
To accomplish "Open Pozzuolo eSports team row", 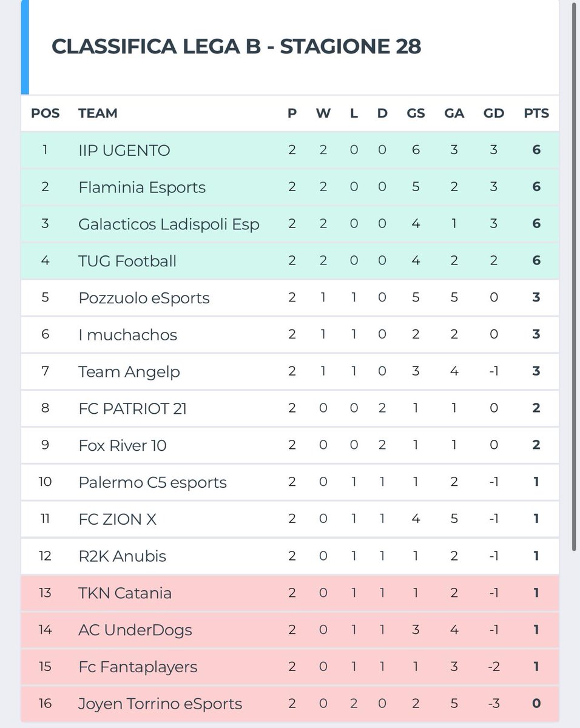I will click(290, 298).
